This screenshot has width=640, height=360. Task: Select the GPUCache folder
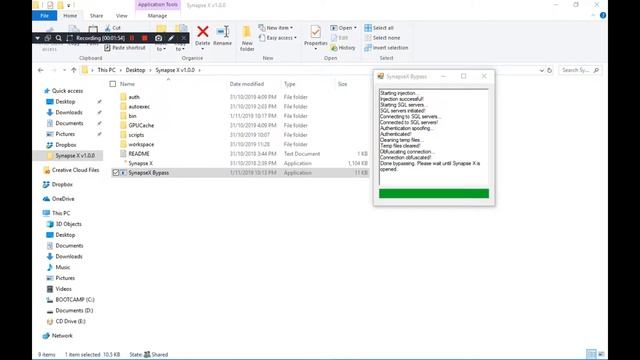(141, 126)
